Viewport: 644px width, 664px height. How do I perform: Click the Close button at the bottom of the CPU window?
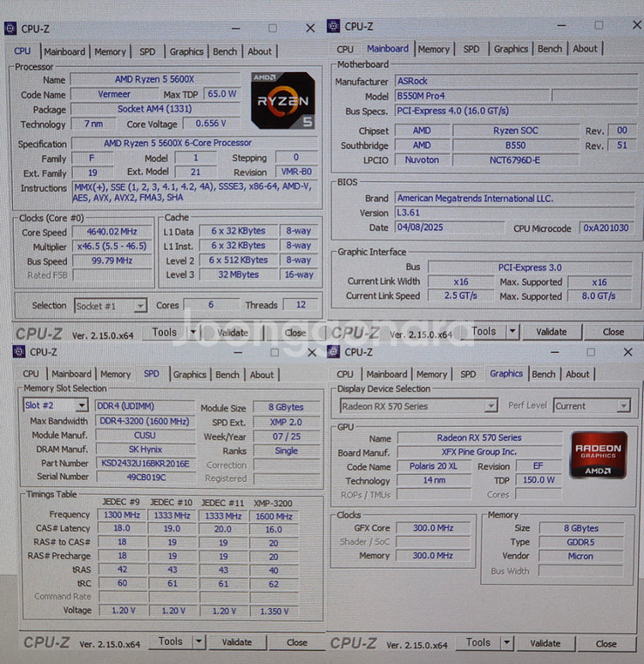coord(295,332)
